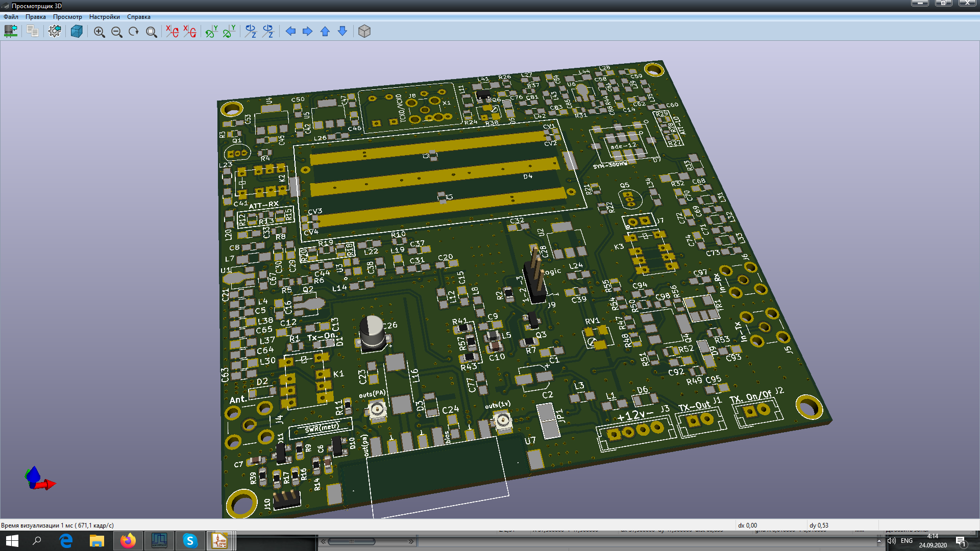The image size is (980, 551).
Task: Click the Reload board icon
Action: [x=11, y=31]
